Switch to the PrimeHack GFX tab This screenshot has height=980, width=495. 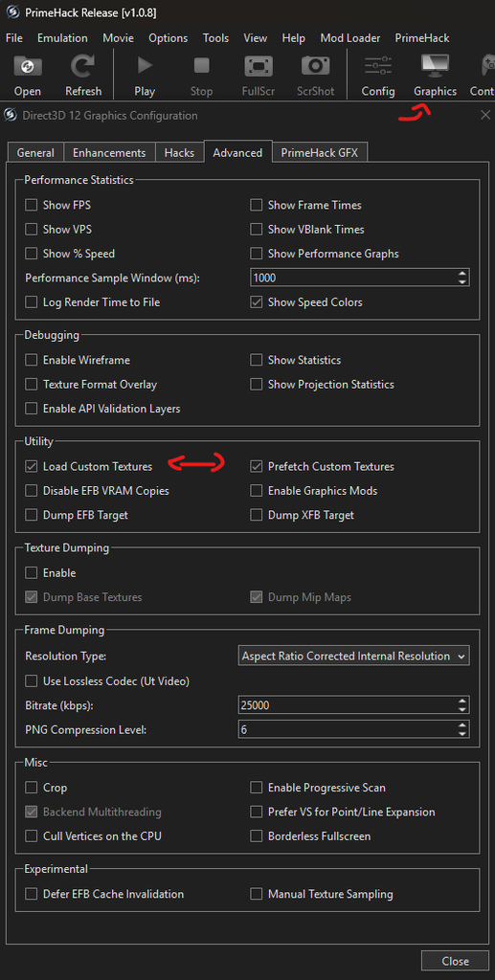320,152
